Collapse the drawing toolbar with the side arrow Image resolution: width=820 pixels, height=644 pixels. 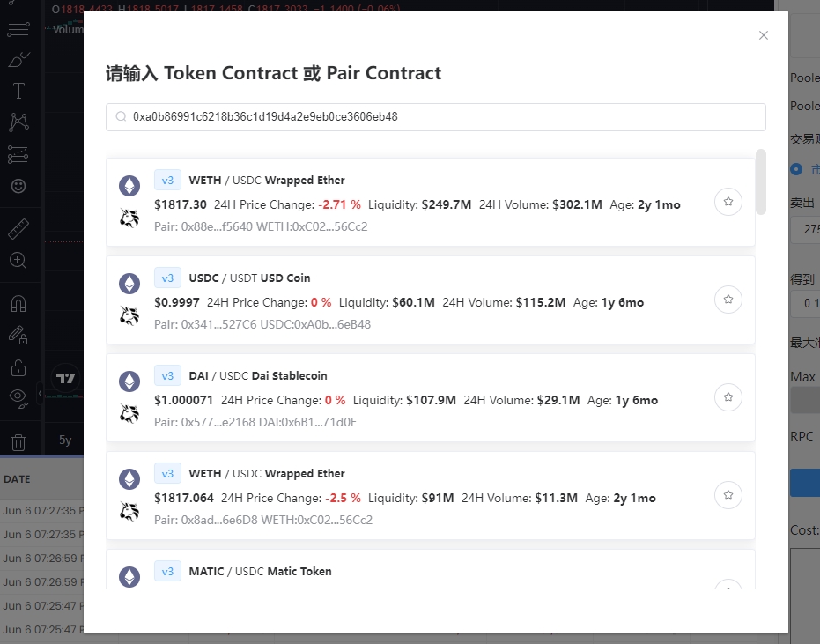tap(40, 393)
